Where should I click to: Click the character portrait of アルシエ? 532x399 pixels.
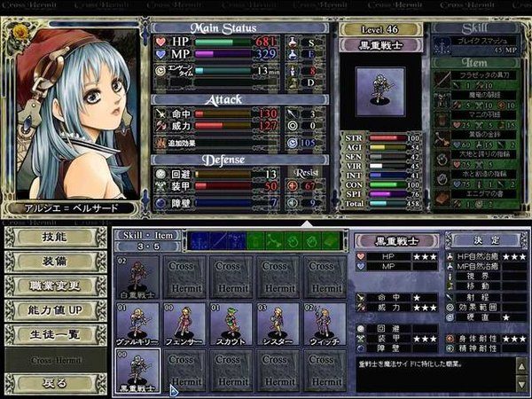tap(77, 113)
